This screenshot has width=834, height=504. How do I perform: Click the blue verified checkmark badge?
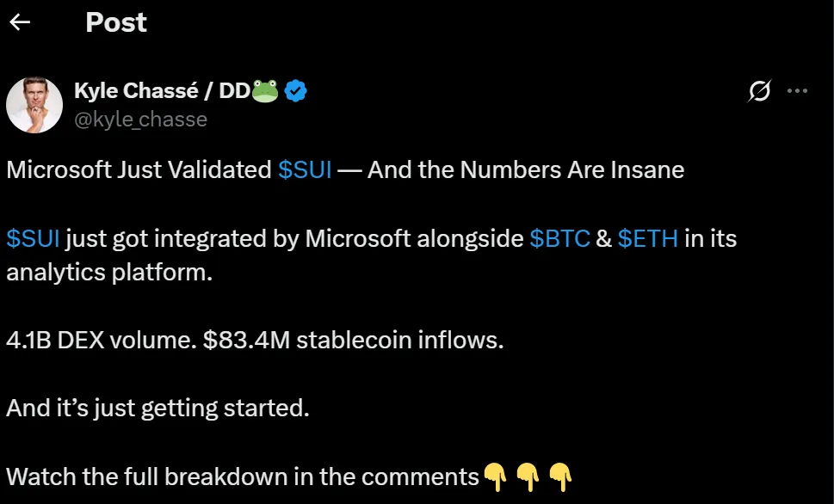[x=297, y=91]
